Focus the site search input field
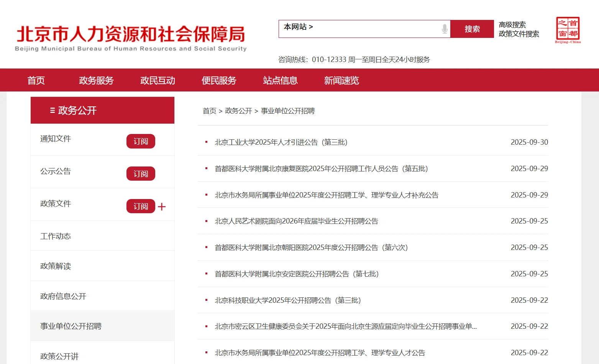Viewport: 599px width, 364px height. [364, 29]
